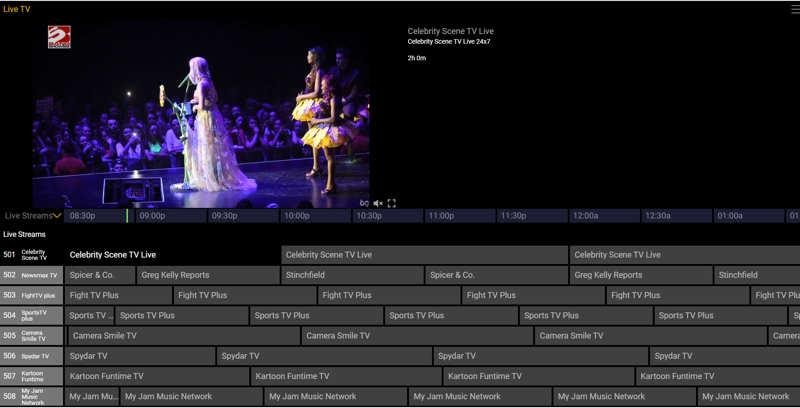Image resolution: width=800 pixels, height=408 pixels.
Task: Choose channel 504 SportsTV plus
Action: click(32, 315)
